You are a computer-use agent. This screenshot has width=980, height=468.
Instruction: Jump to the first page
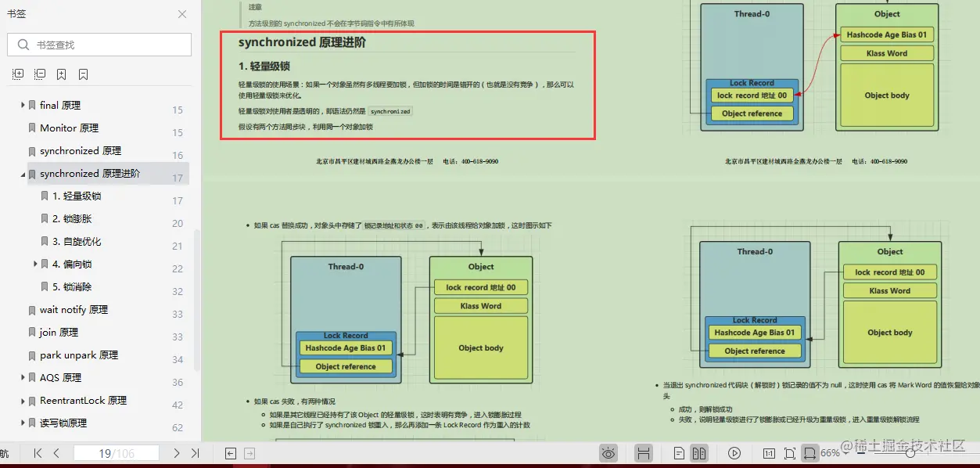pyautogui.click(x=37, y=452)
